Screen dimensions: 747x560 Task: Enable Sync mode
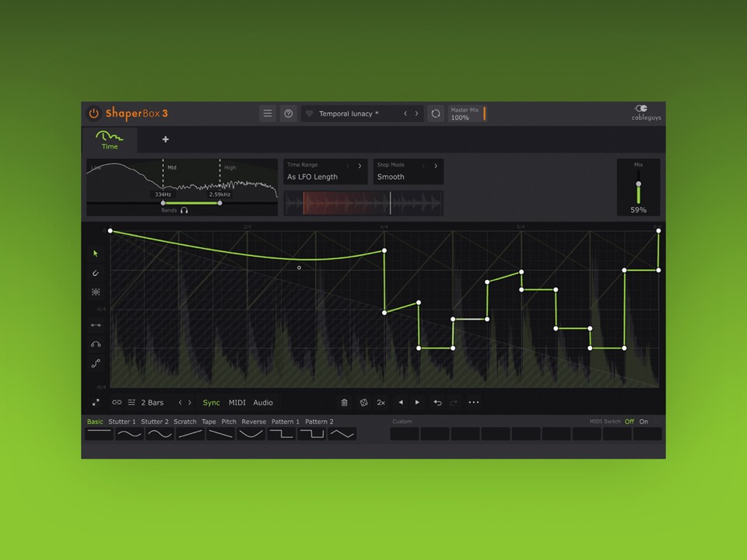click(x=211, y=402)
